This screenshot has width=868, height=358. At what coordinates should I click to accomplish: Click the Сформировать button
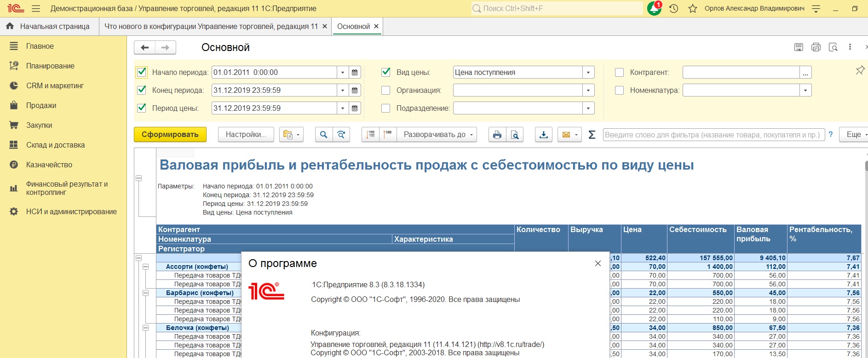point(170,135)
